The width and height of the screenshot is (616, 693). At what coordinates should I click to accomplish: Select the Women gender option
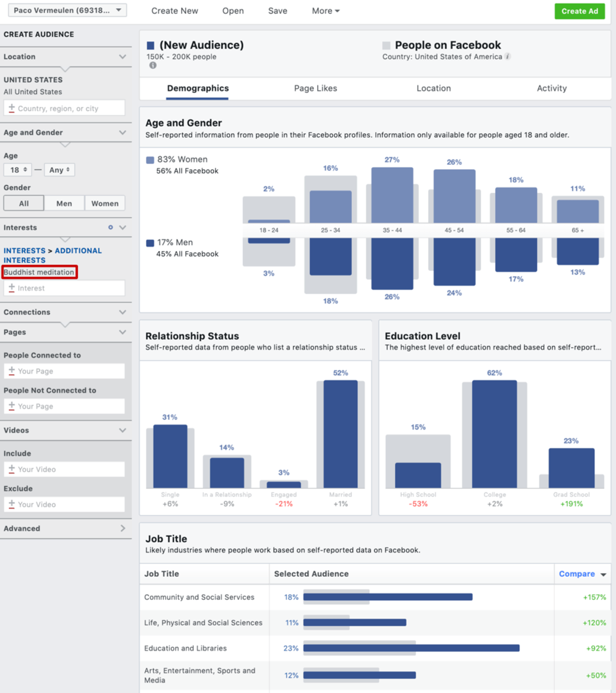click(x=105, y=203)
